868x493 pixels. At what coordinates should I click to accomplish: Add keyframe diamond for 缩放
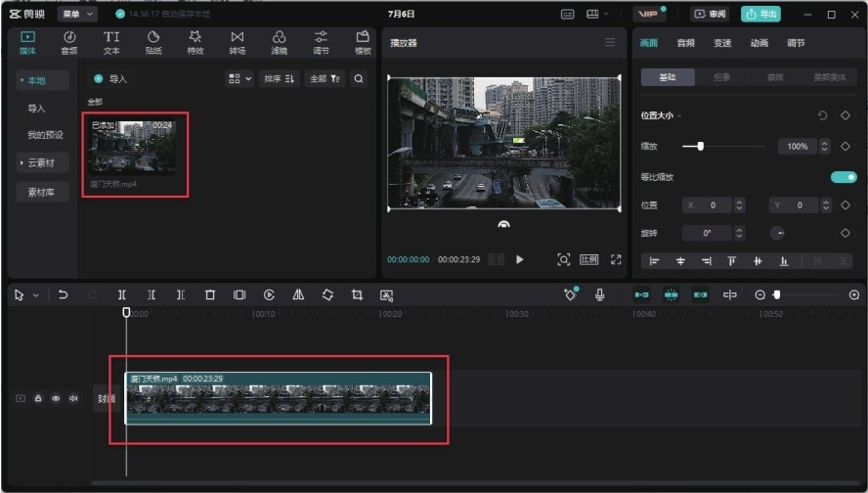846,147
